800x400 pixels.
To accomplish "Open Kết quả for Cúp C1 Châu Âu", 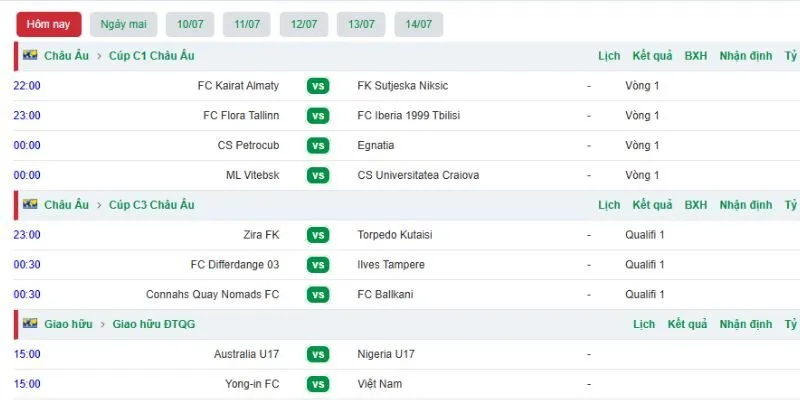I will click(652, 56).
